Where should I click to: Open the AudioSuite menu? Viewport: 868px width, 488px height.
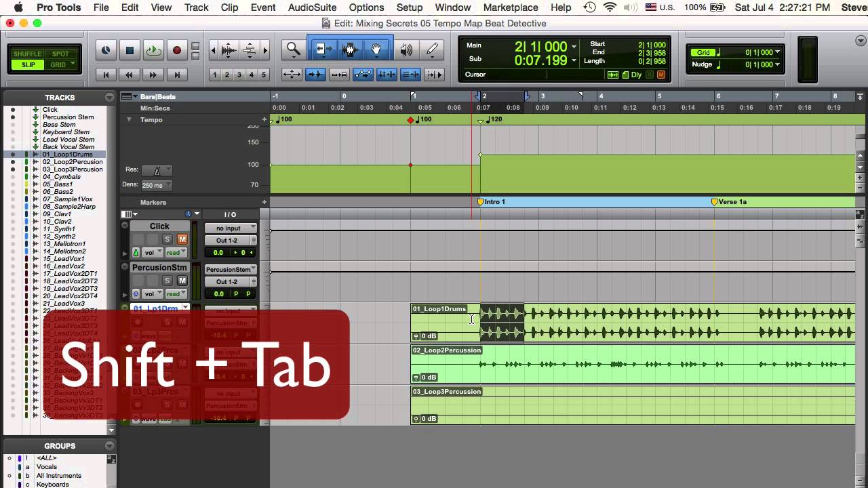[311, 7]
